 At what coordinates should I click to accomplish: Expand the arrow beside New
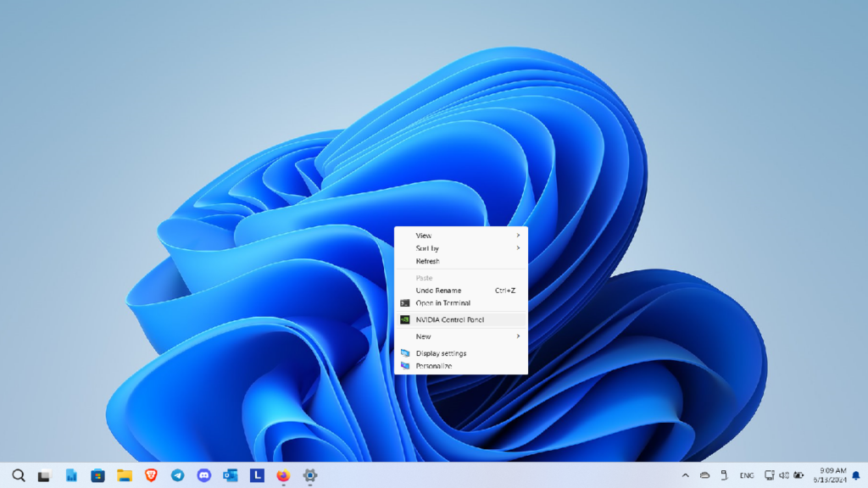518,336
